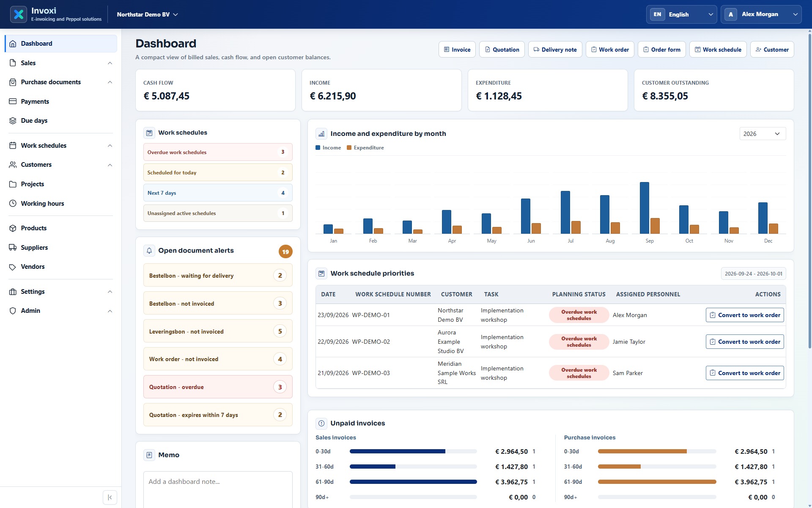Expand the Settings sidebar chevron
812x508 pixels.
point(110,292)
